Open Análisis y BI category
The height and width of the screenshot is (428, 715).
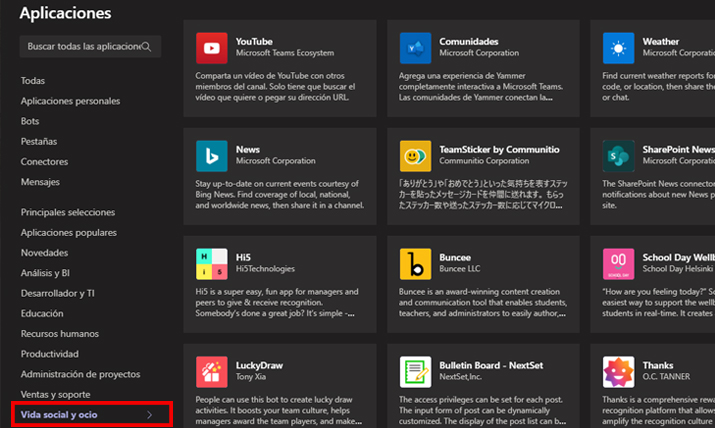click(45, 273)
